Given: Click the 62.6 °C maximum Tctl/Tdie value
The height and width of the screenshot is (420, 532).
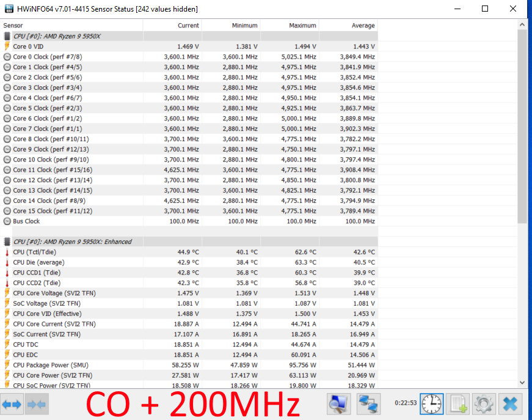Looking at the screenshot, I should point(305,252).
